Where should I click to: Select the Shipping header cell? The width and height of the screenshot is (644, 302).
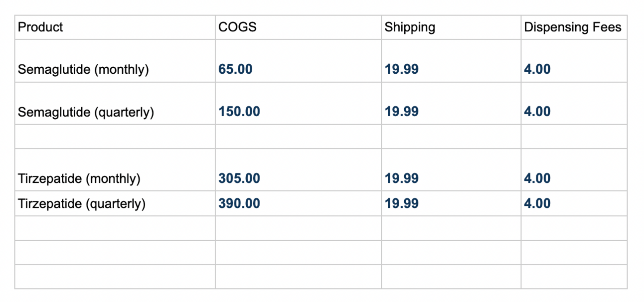(x=410, y=27)
